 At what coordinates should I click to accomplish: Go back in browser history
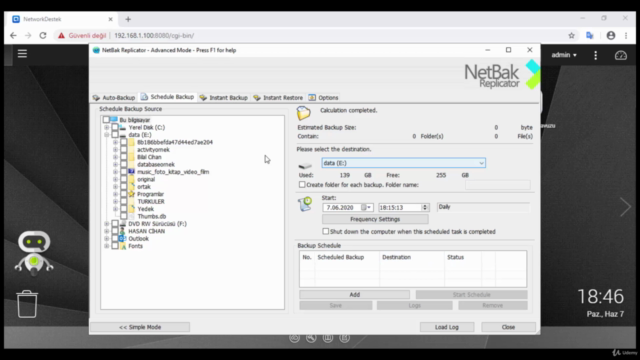point(13,36)
